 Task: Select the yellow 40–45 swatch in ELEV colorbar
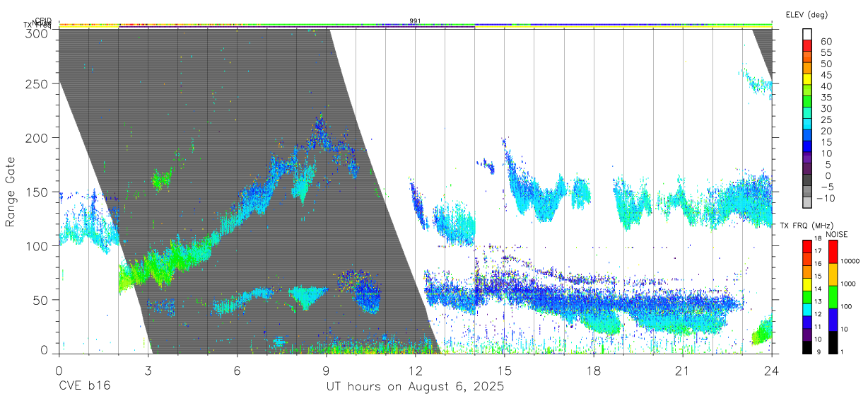coord(807,81)
